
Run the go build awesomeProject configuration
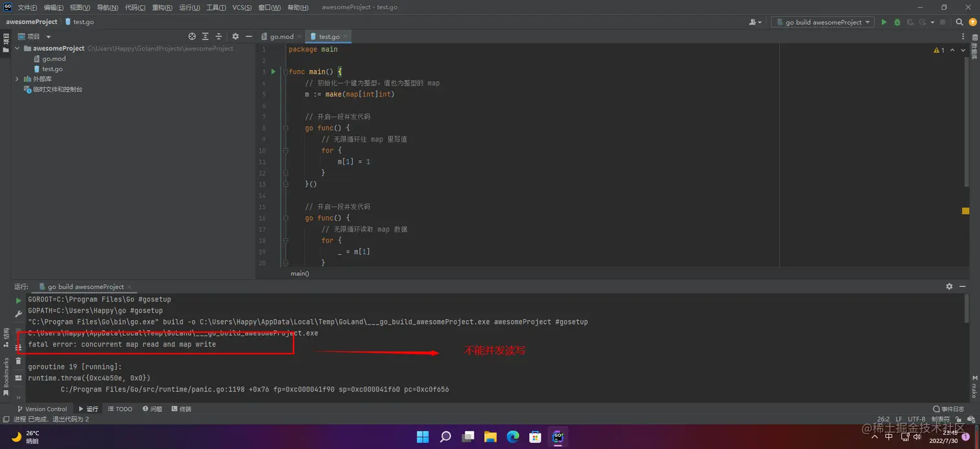click(883, 22)
